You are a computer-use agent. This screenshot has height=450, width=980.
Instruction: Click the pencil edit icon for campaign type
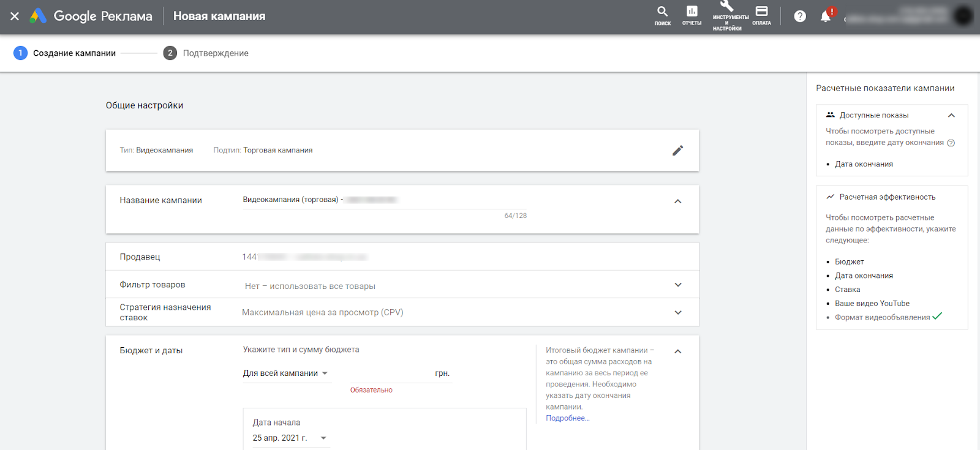pyautogui.click(x=677, y=151)
